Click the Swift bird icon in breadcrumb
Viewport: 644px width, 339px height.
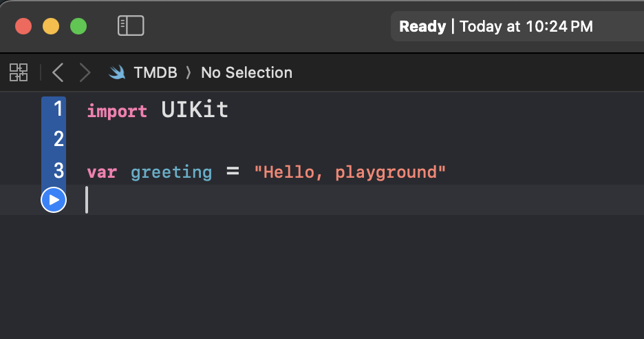[117, 73]
